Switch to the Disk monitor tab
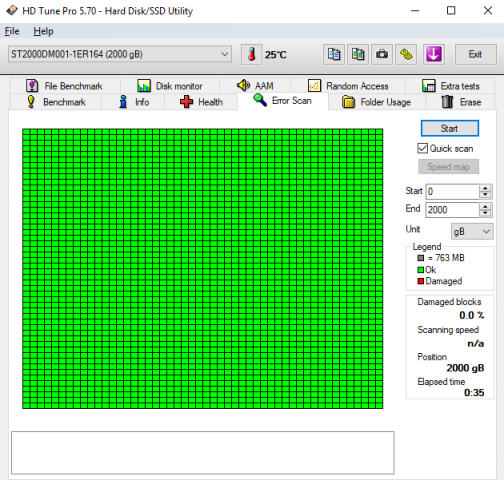This screenshot has width=504, height=480. 170,86
